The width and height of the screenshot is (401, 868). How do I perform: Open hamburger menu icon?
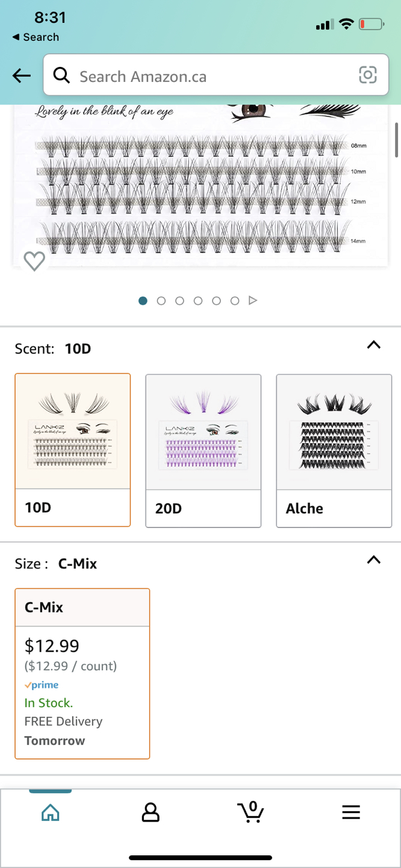click(351, 813)
